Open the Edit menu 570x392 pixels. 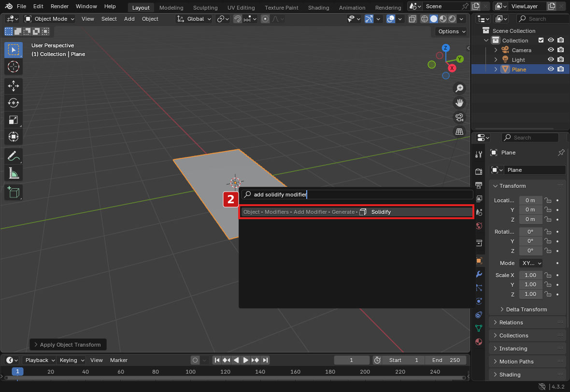[38, 7]
